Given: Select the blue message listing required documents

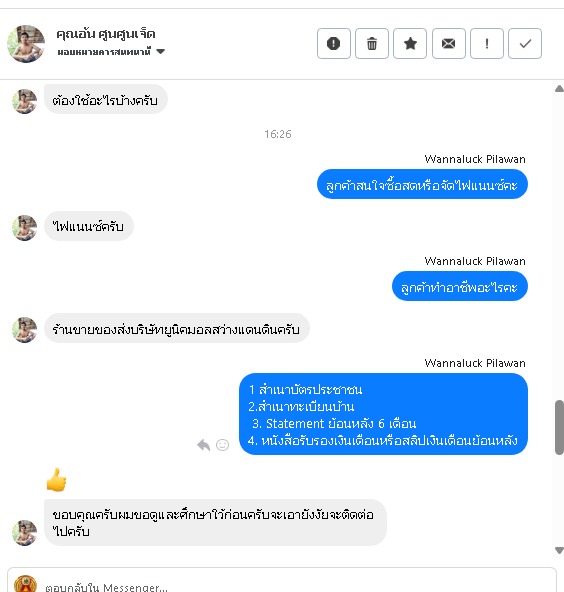Looking at the screenshot, I should point(383,414).
